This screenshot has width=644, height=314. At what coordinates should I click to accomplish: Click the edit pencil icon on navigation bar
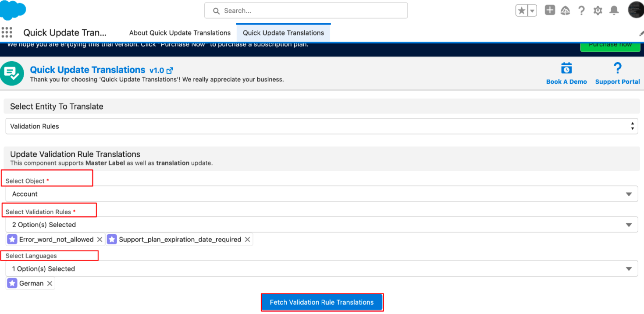tap(641, 33)
